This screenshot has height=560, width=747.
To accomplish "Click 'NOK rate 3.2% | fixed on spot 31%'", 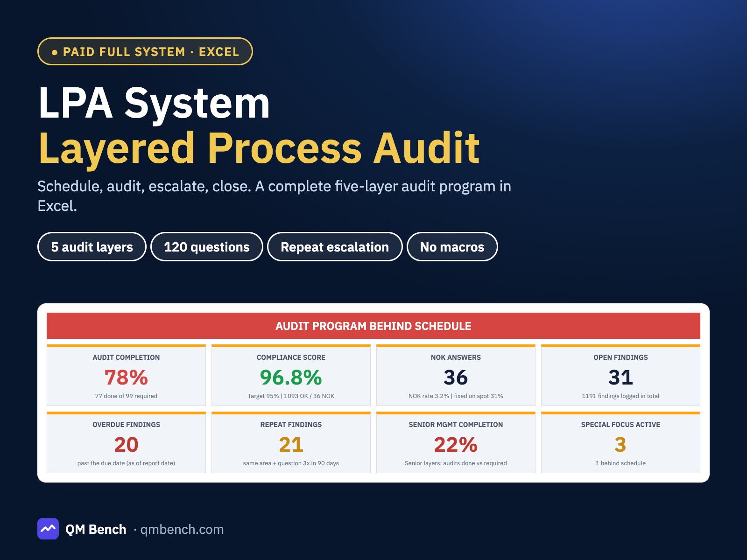I will (x=456, y=396).
